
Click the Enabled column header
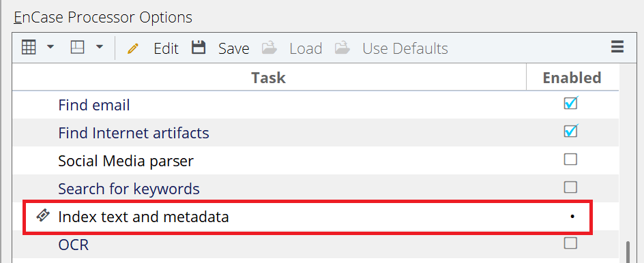click(x=572, y=78)
